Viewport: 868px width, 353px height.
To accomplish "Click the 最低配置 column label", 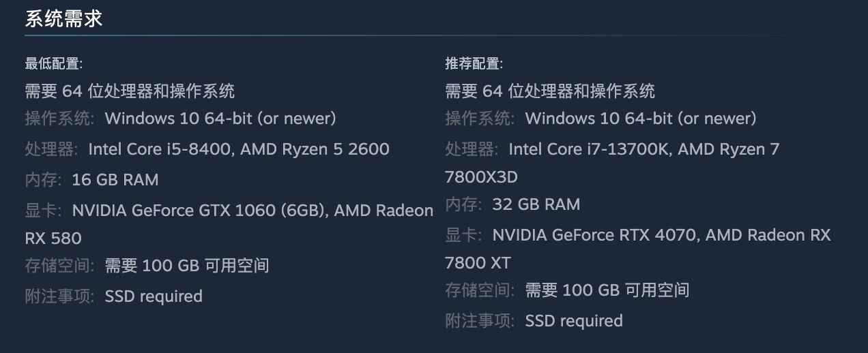I will [x=54, y=64].
